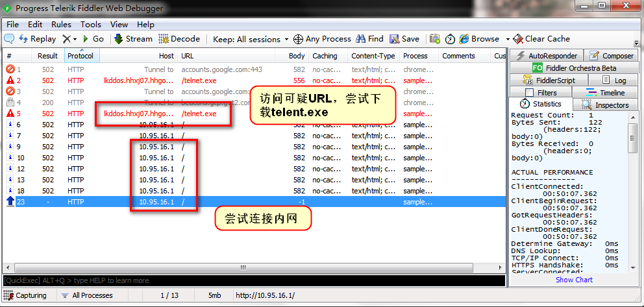
Task: Select session 18 row host 10.95.16.1
Action: (x=156, y=191)
